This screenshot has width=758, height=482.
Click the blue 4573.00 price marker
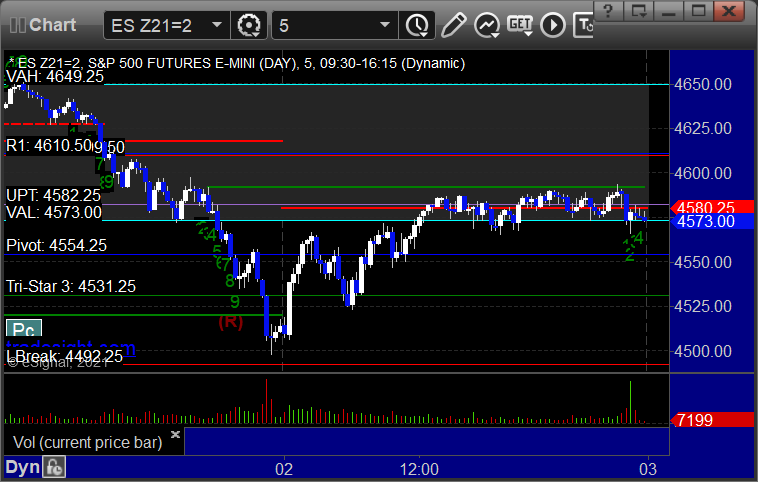712,221
